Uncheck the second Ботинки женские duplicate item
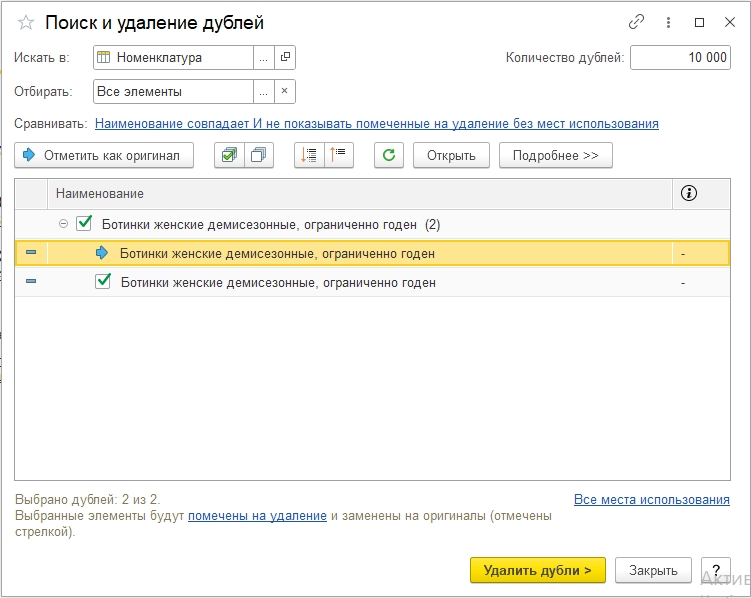 103,282
